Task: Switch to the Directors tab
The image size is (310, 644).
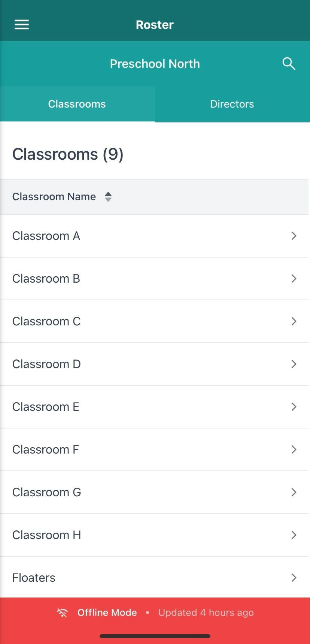Action: [232, 104]
